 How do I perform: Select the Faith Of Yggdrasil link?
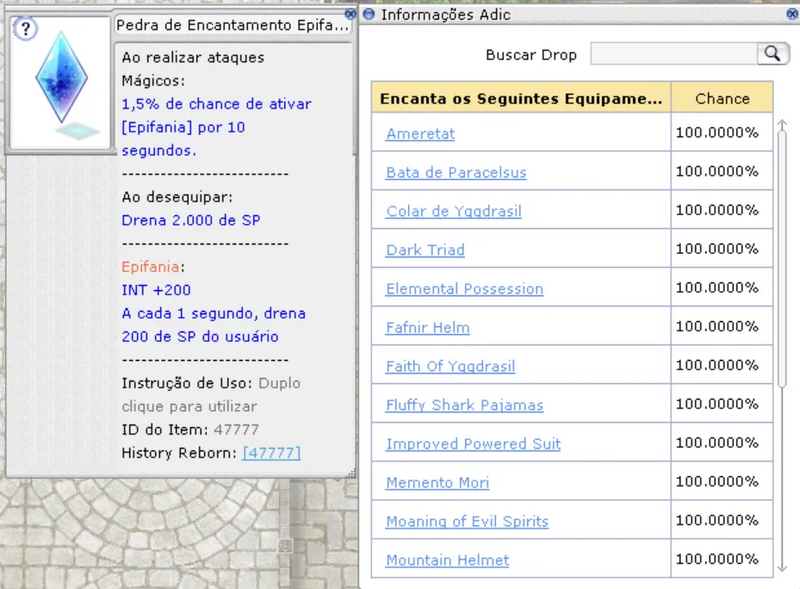[x=450, y=367]
